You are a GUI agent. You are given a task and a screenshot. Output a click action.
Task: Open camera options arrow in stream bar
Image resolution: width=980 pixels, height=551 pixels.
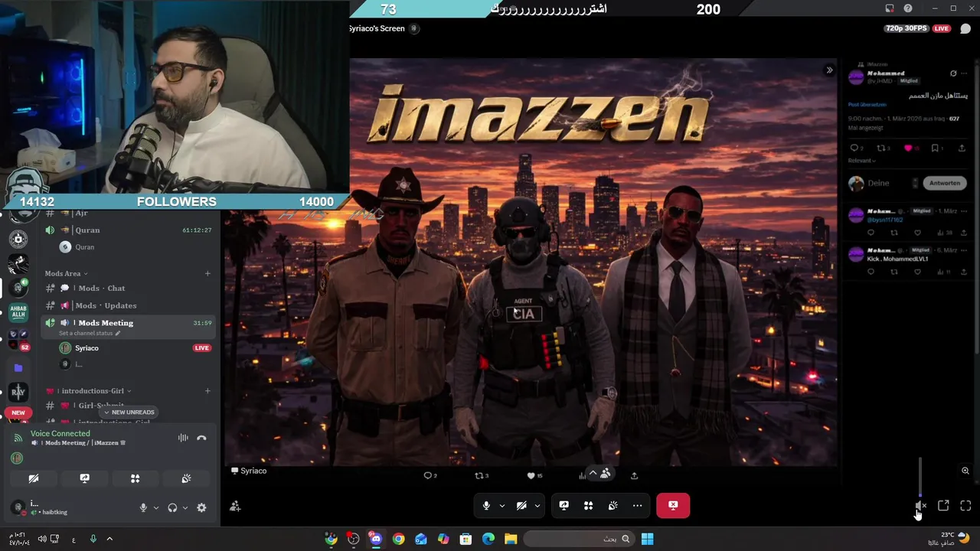[537, 506]
